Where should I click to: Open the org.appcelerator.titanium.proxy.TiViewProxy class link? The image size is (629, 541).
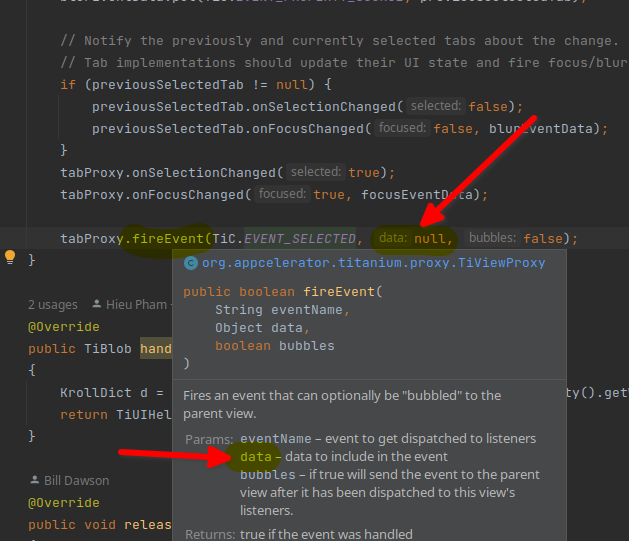(x=373, y=263)
